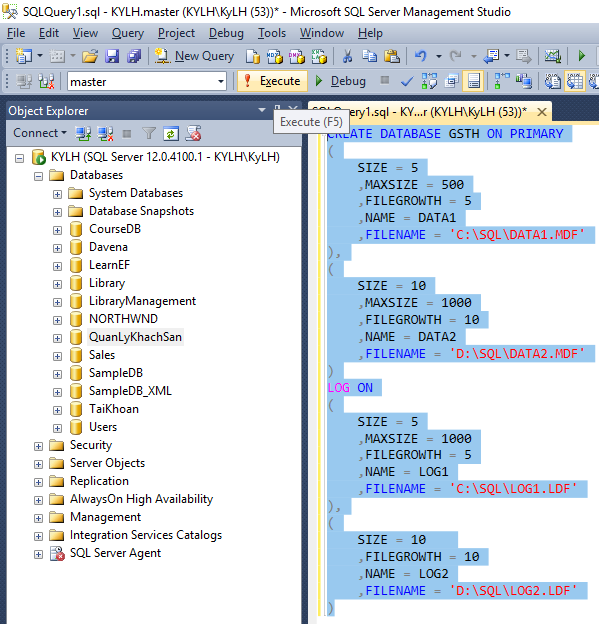This screenshot has width=599, height=624.
Task: Click the New Project icon
Action: pyautogui.click(x=24, y=56)
